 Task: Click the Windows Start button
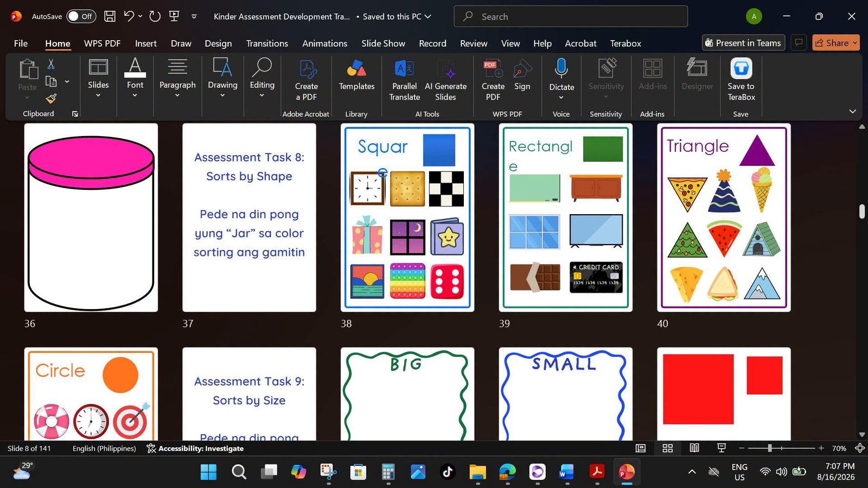[x=209, y=472]
